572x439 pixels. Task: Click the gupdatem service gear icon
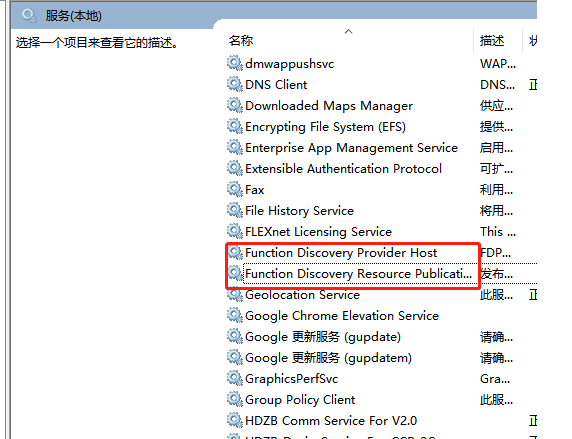235,357
